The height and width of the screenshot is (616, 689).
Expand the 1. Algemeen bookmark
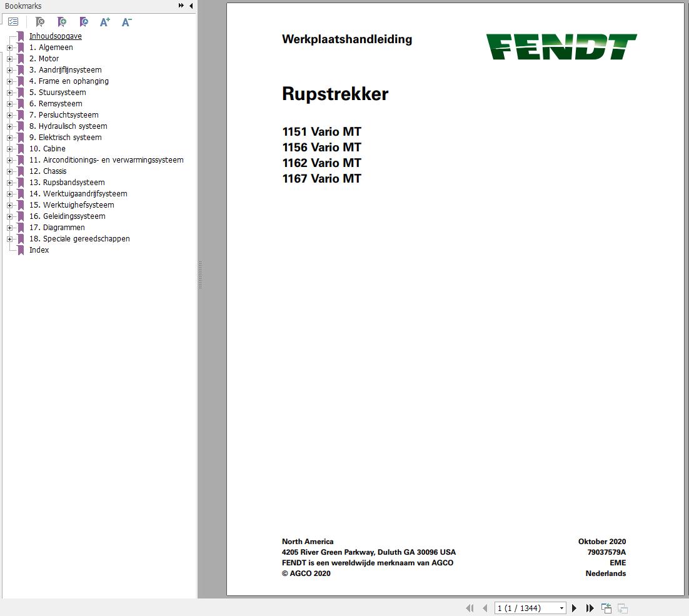click(9, 48)
